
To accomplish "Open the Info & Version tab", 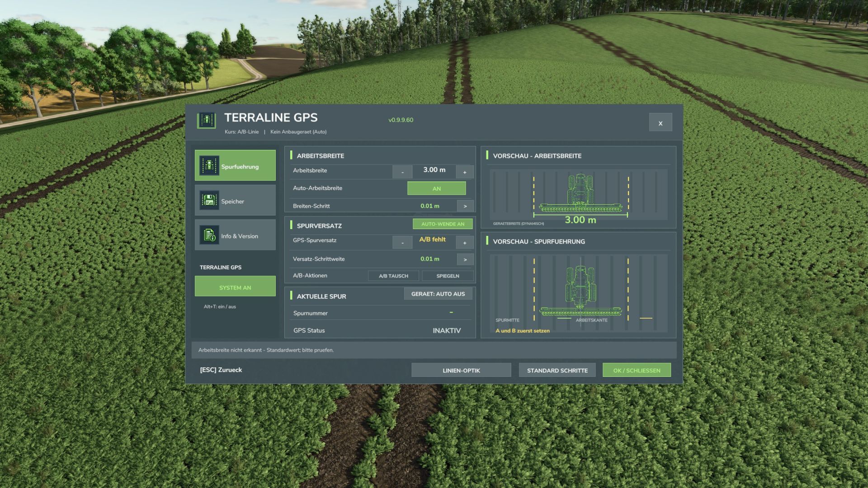I will 235,235.
